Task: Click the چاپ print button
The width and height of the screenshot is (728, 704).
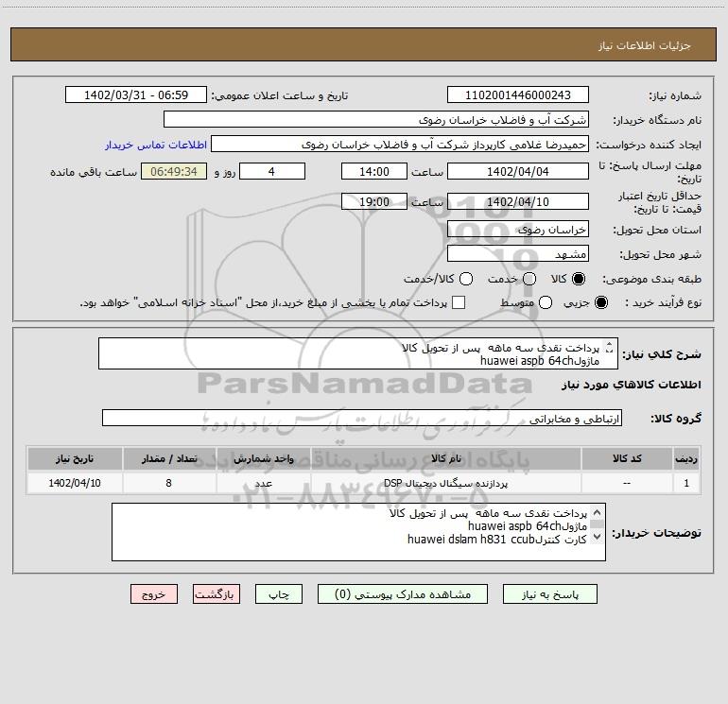Action: tap(279, 594)
